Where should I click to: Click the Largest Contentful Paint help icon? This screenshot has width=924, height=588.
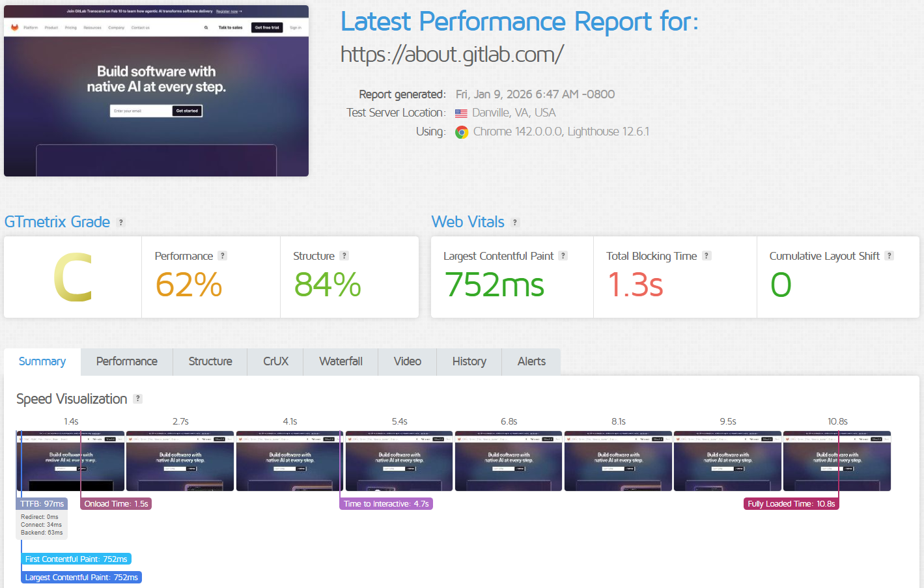(563, 256)
